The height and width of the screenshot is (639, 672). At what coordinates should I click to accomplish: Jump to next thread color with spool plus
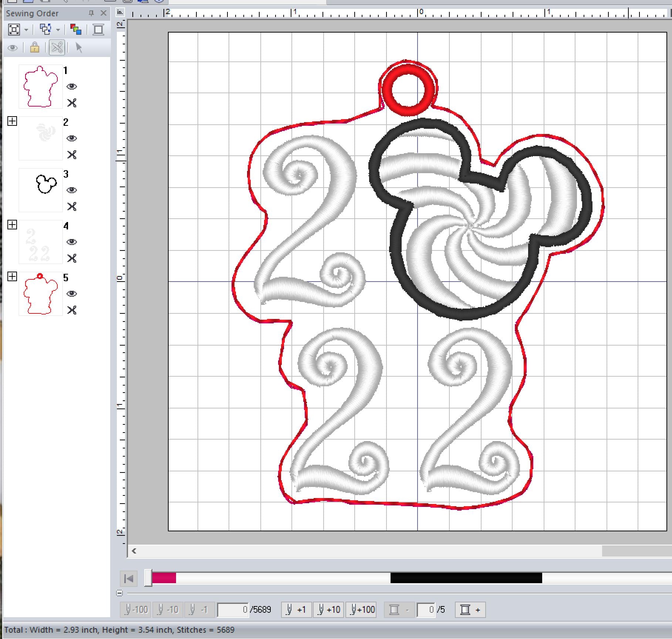click(x=470, y=610)
